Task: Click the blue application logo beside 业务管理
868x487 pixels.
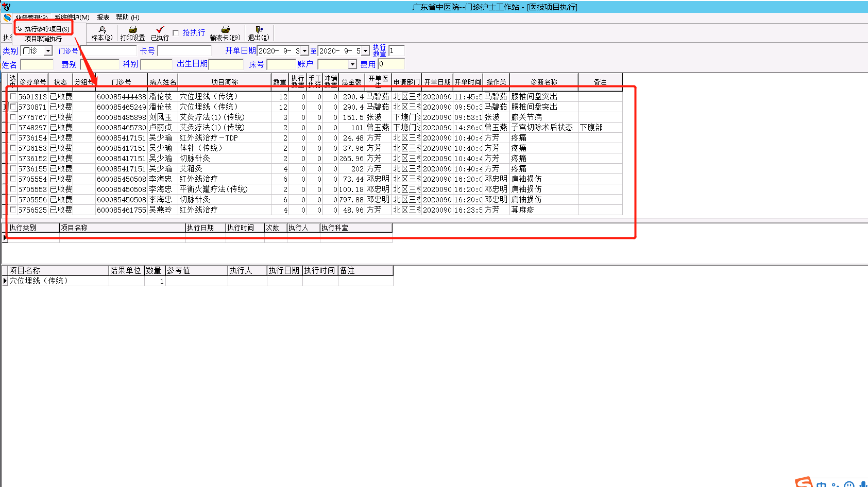Action: [x=7, y=18]
